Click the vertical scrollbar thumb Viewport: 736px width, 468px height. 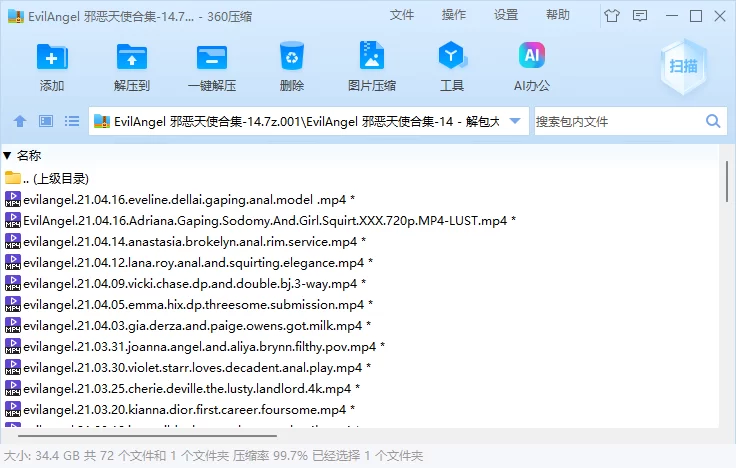[x=727, y=181]
